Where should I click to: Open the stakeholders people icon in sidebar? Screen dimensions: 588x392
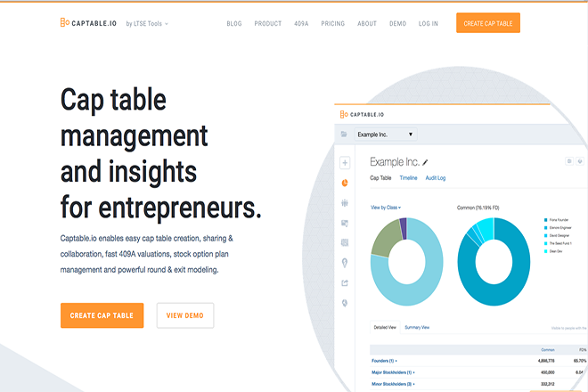point(345,202)
